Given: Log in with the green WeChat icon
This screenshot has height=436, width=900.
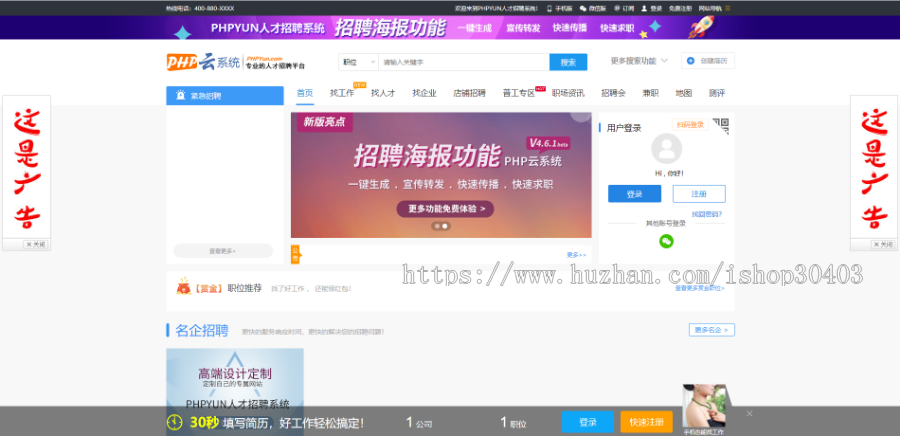Looking at the screenshot, I should (666, 242).
